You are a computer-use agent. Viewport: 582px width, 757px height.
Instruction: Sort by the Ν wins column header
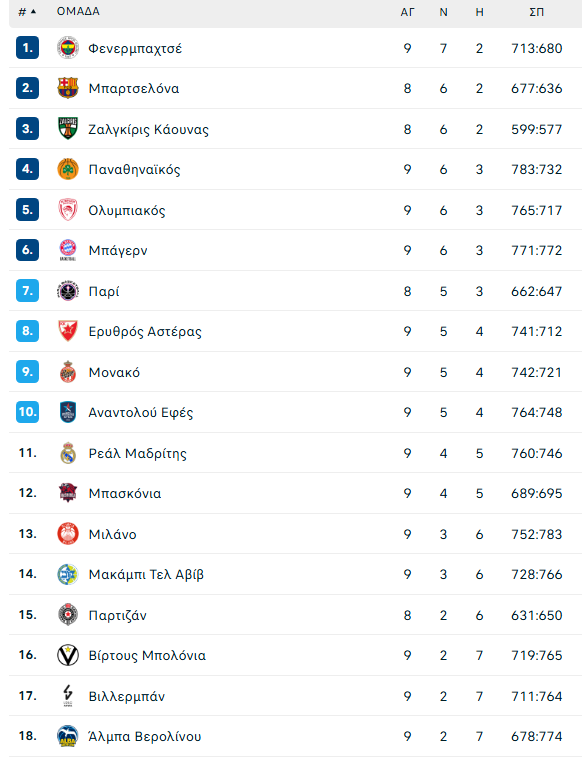tap(443, 12)
